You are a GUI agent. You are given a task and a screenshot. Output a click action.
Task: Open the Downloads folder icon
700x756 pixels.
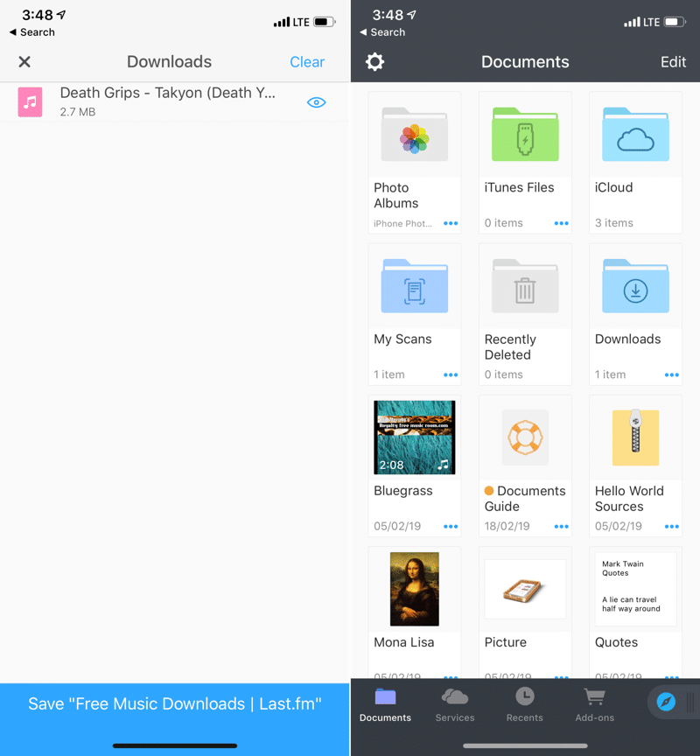(x=635, y=288)
